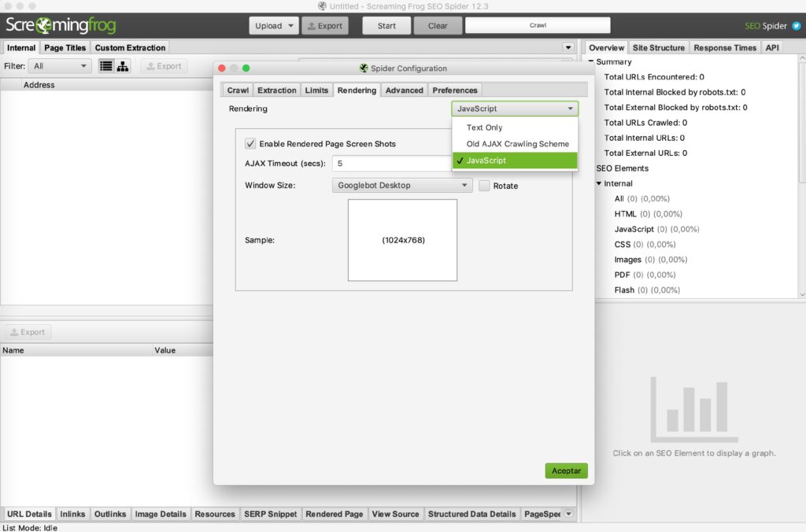
Task: Choose Text Only rendering option
Action: tap(515, 127)
